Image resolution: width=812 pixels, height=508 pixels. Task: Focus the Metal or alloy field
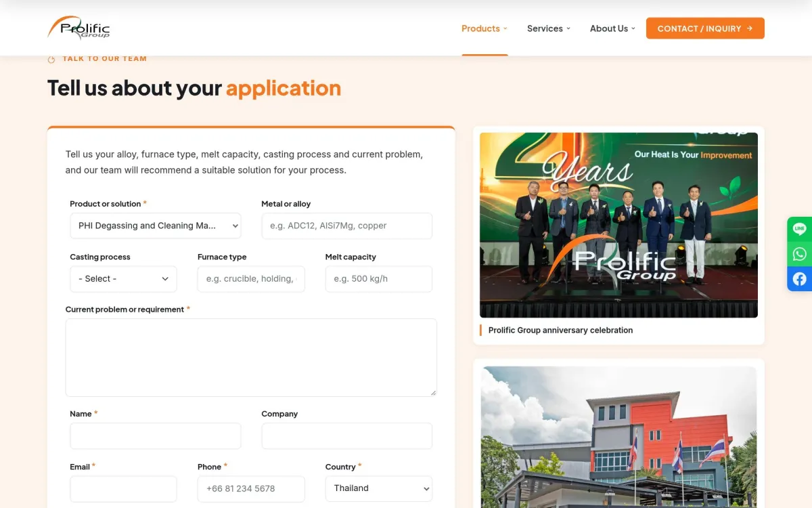click(x=347, y=226)
